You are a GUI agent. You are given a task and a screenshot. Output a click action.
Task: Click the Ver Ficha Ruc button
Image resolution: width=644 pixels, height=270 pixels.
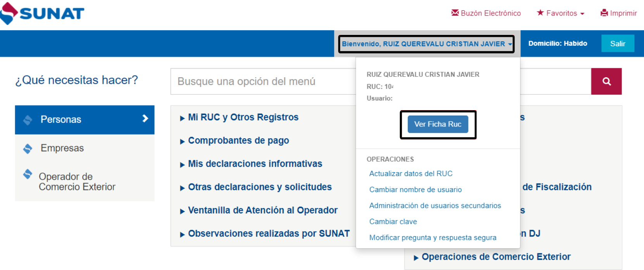pos(438,124)
